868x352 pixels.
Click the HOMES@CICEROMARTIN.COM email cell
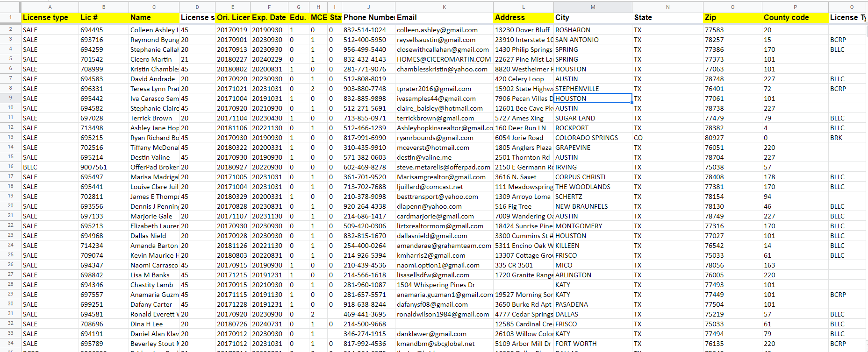444,59
